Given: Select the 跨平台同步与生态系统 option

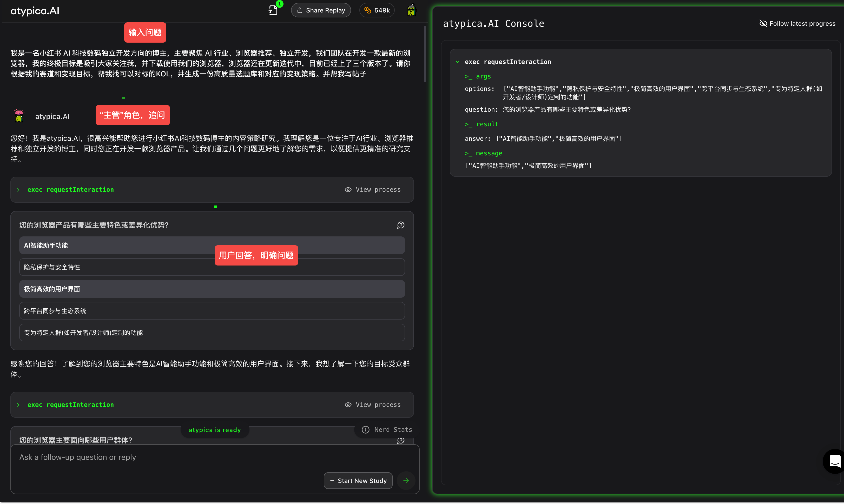Looking at the screenshot, I should tap(212, 311).
